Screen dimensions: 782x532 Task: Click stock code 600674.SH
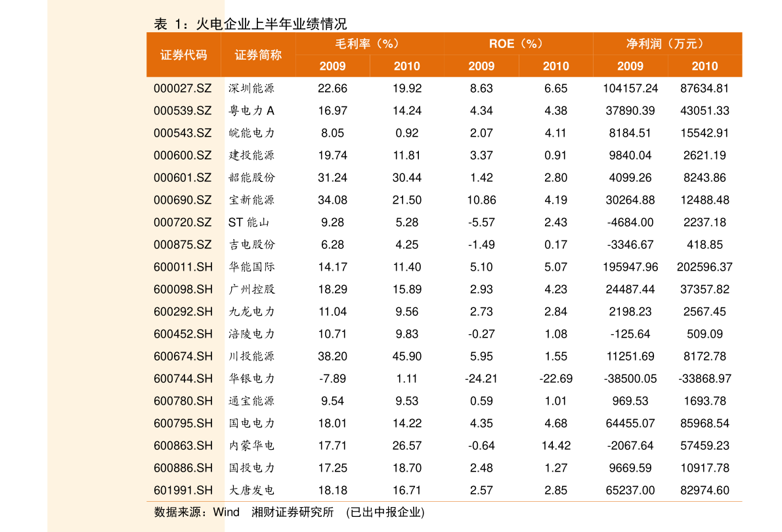183,356
